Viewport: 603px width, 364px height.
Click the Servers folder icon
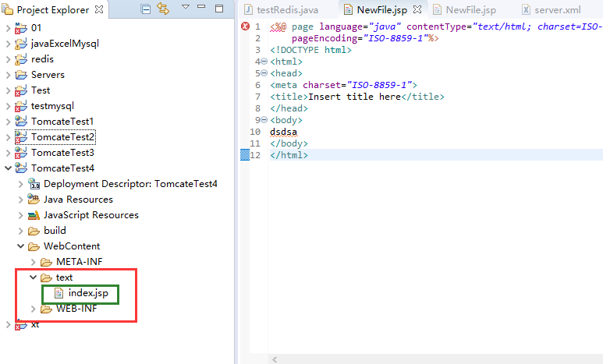coord(21,75)
